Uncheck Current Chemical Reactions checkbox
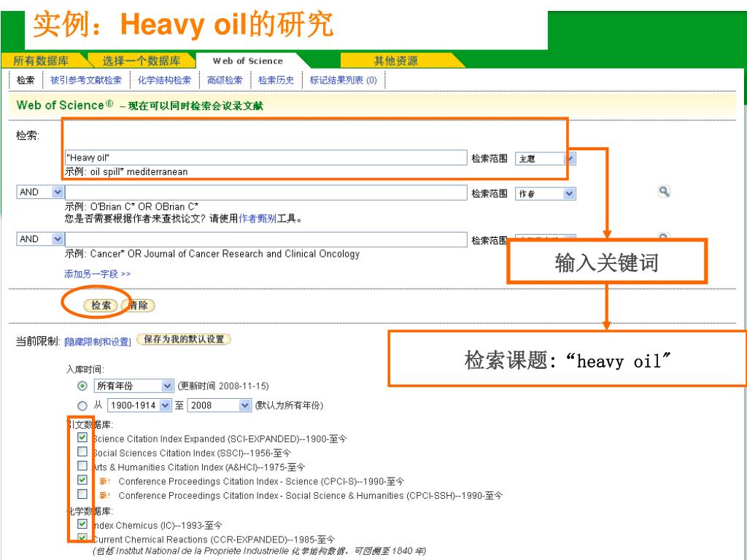The image size is (747, 560). click(82, 537)
